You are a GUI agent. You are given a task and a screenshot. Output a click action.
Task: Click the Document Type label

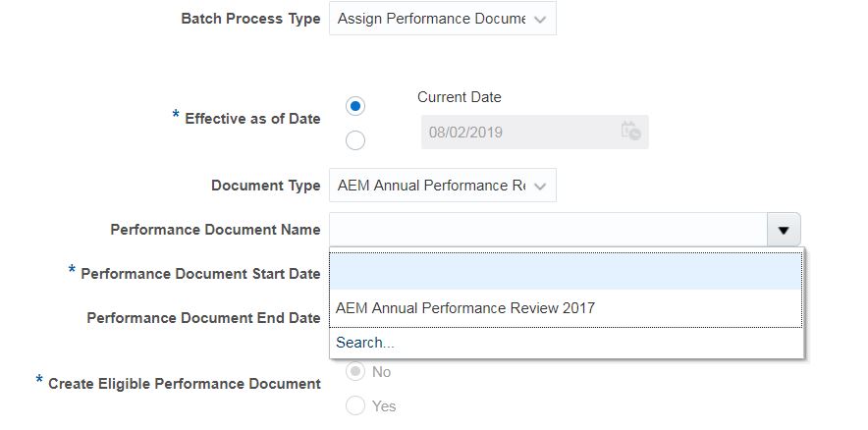(x=266, y=186)
